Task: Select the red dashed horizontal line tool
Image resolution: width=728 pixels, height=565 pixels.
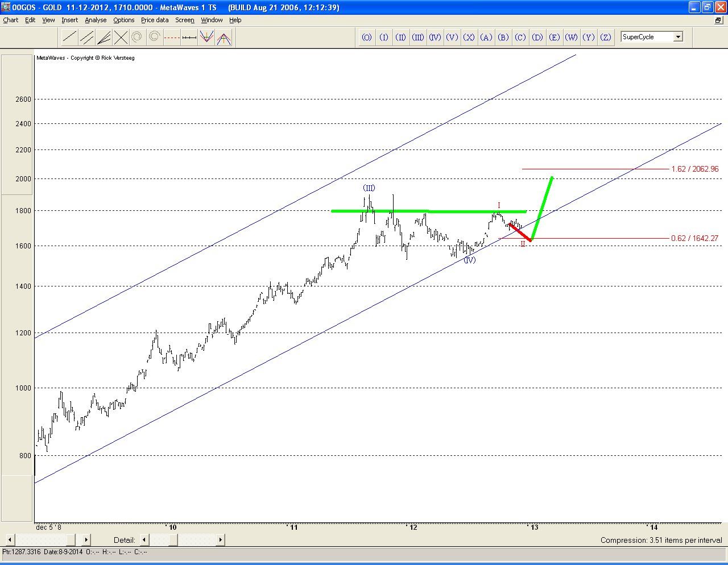Action: (x=172, y=38)
